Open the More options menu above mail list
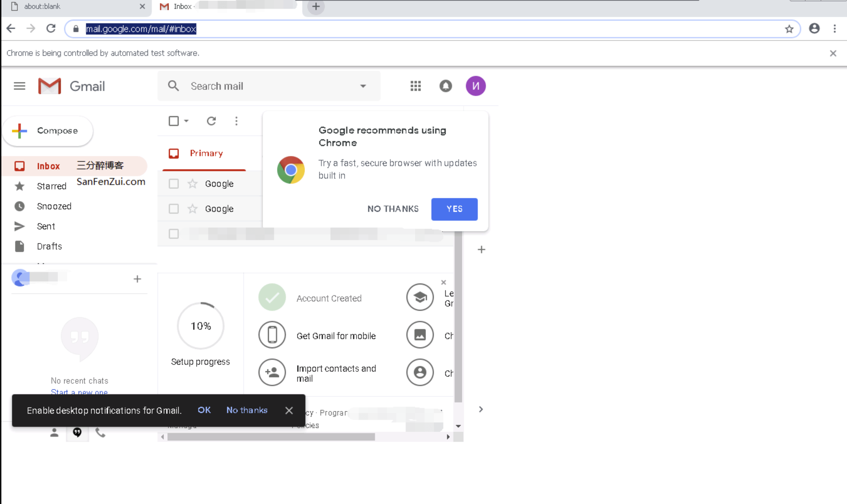 tap(236, 121)
